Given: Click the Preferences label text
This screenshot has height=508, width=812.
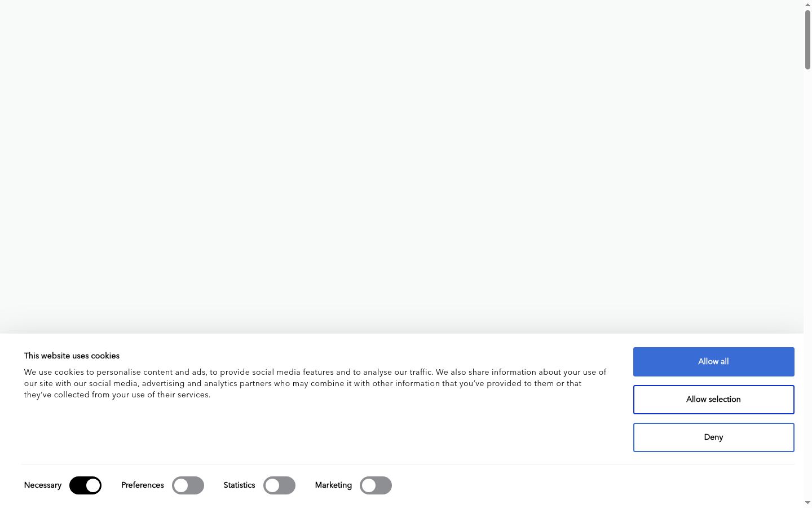Looking at the screenshot, I should (143, 485).
